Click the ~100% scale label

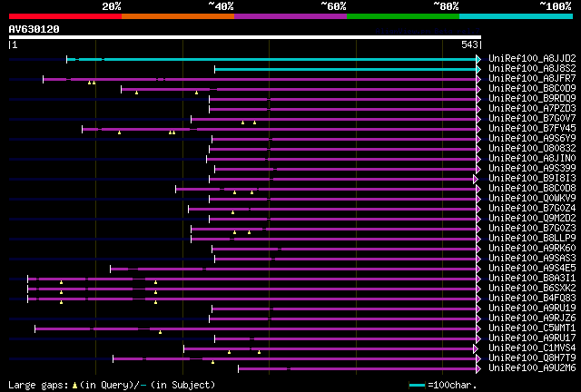(555, 6)
